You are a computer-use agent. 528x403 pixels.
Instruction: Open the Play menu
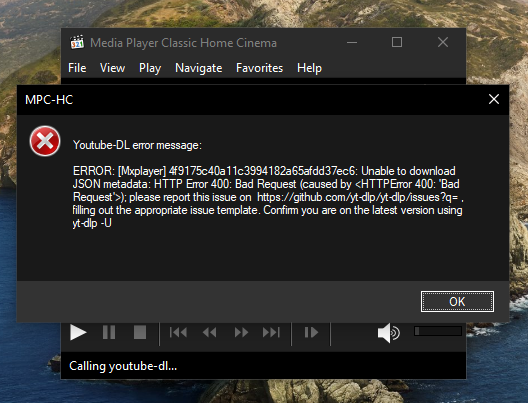[150, 68]
